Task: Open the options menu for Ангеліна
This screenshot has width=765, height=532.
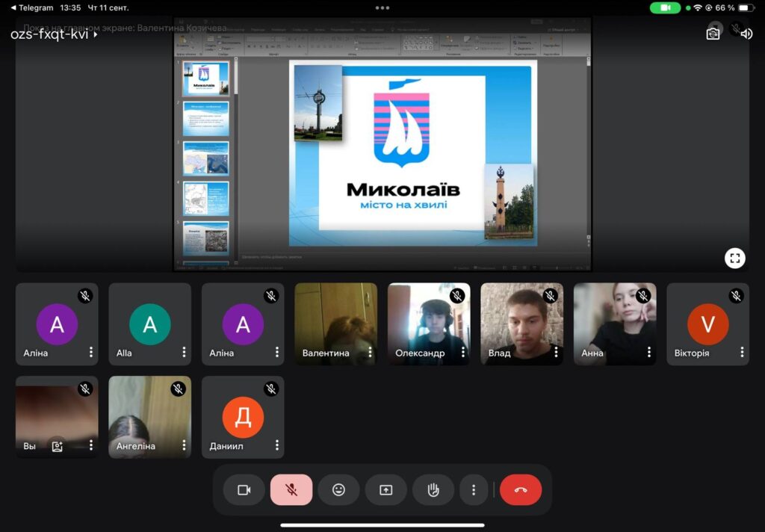Action: click(x=184, y=445)
